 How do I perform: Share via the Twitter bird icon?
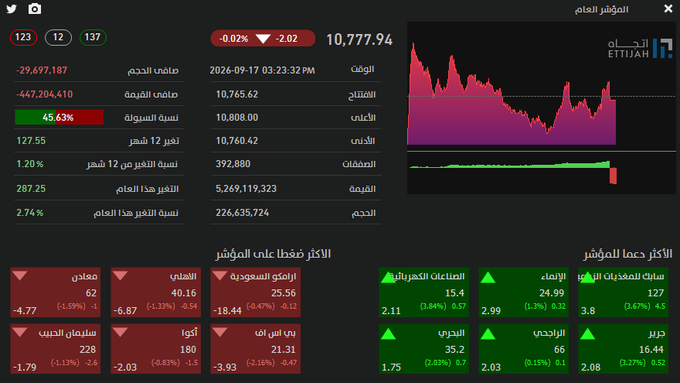12,9
